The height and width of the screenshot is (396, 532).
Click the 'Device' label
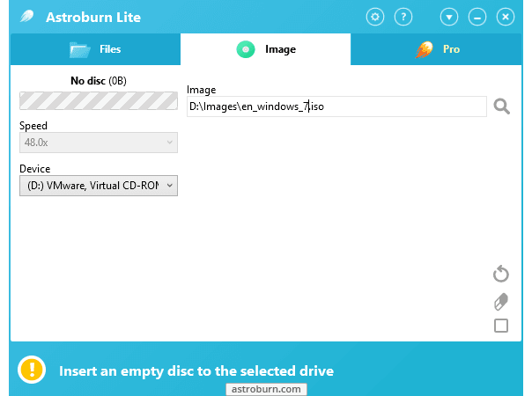35,168
